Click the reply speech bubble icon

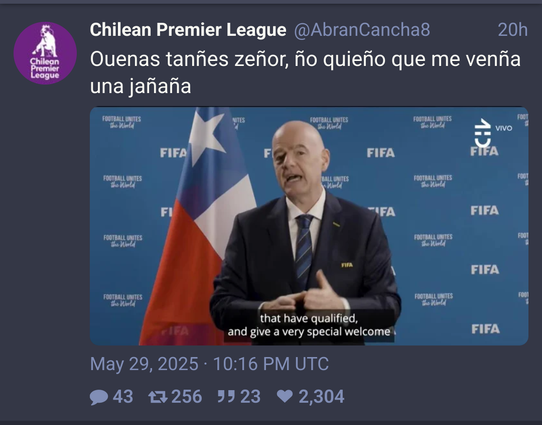click(x=99, y=397)
